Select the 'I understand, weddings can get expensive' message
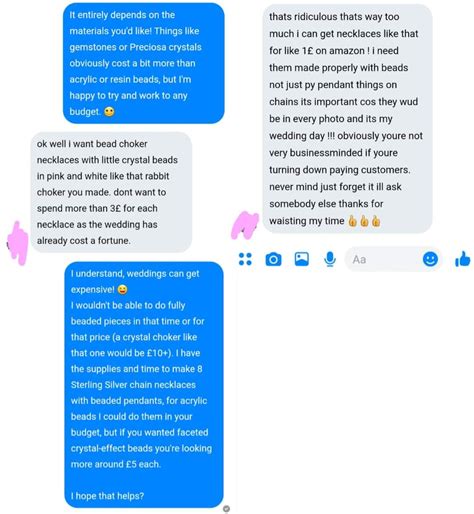This screenshot has height=514, width=474. pyautogui.click(x=144, y=385)
